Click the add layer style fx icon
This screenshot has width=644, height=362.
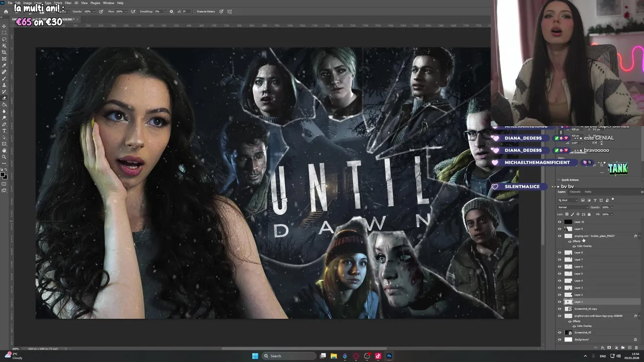603,347
